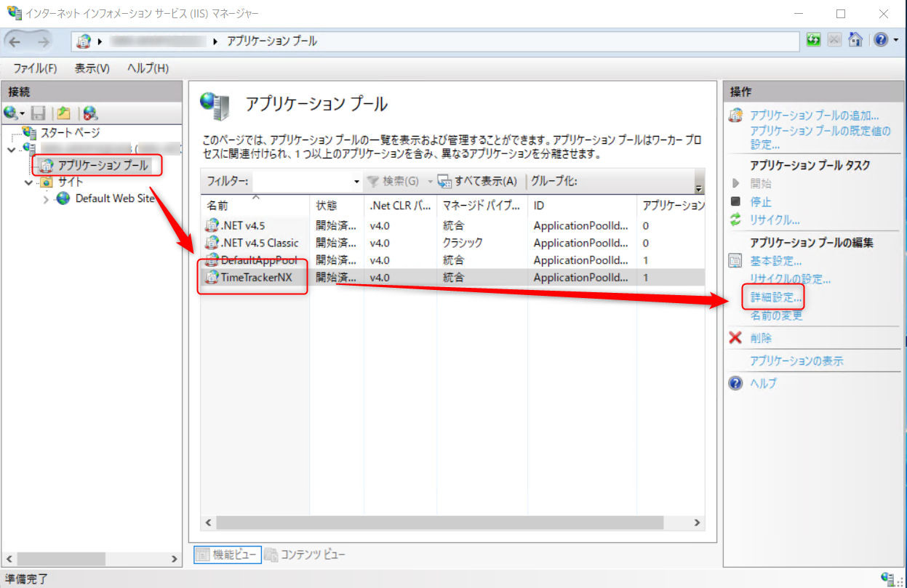Open the filter dropdown arrow
Viewport: 907px width, 588px height.
tap(356, 181)
